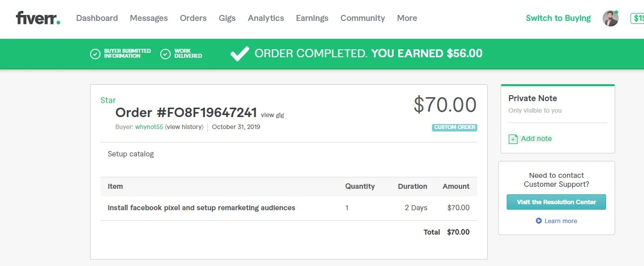
Task: Open buyer whynot55 profile link
Action: click(149, 127)
